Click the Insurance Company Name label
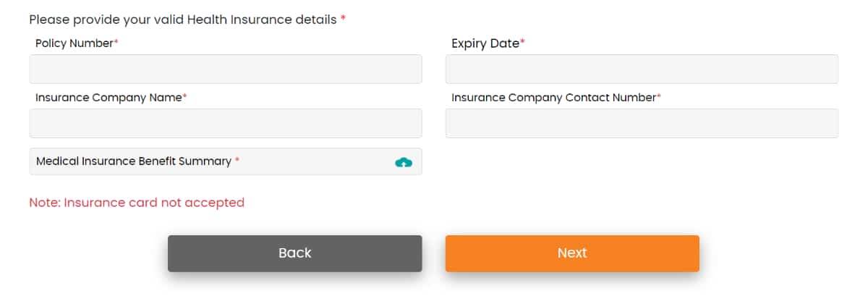 coord(109,97)
